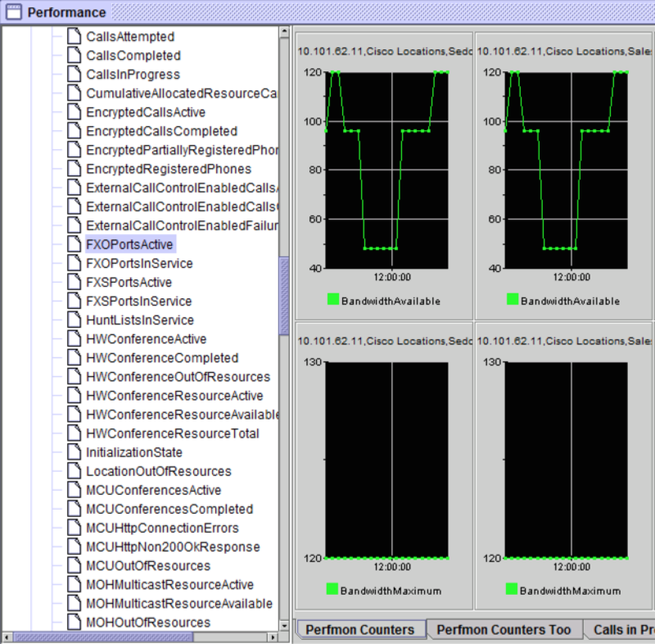Viewport: 655px width, 644px height.
Task: Click BandwidthMaximum legend label in Sedc chart
Action: [391, 591]
